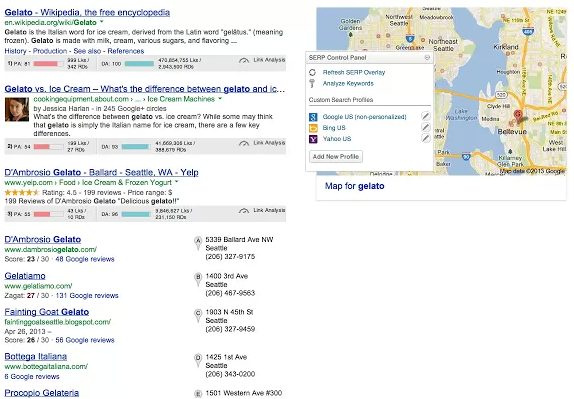Open the dropdown arrow next to Yelp's Frozen Yogurt breadcrumb
Viewport: 574px width, 399px height.
(177, 182)
